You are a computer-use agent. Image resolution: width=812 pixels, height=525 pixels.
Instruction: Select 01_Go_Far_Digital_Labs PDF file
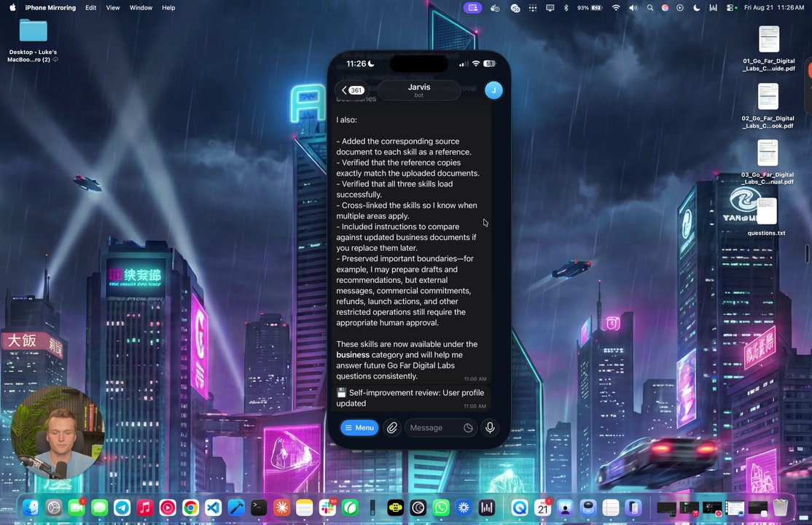768,49
